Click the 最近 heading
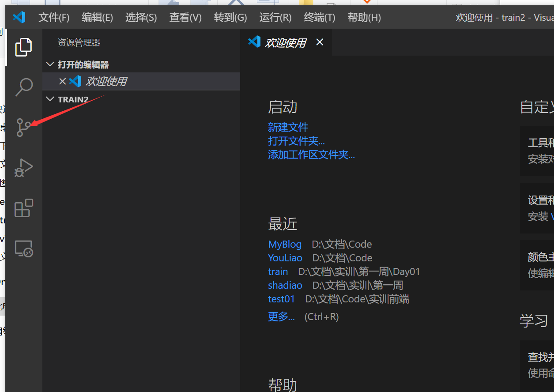The width and height of the screenshot is (554, 392). click(x=283, y=224)
